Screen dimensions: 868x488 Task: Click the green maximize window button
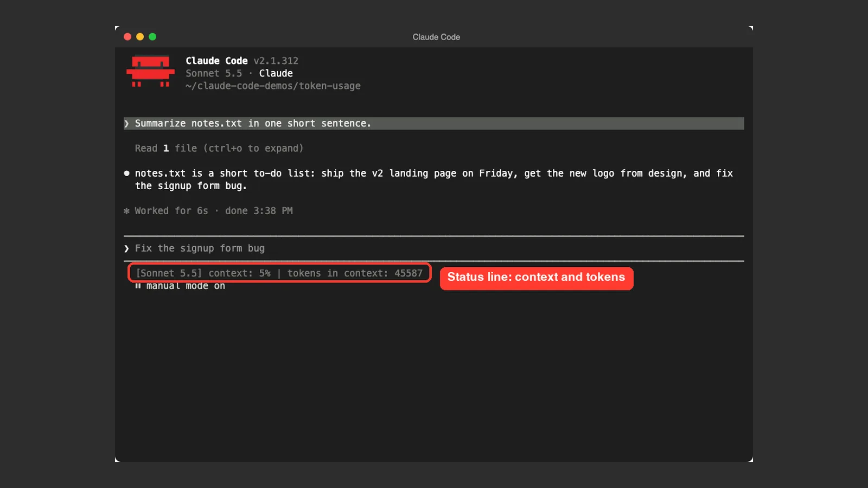pyautogui.click(x=152, y=37)
